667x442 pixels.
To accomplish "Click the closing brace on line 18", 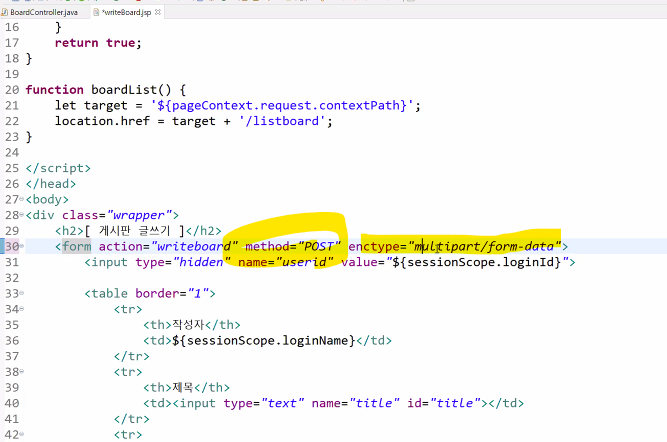I will pos(29,58).
